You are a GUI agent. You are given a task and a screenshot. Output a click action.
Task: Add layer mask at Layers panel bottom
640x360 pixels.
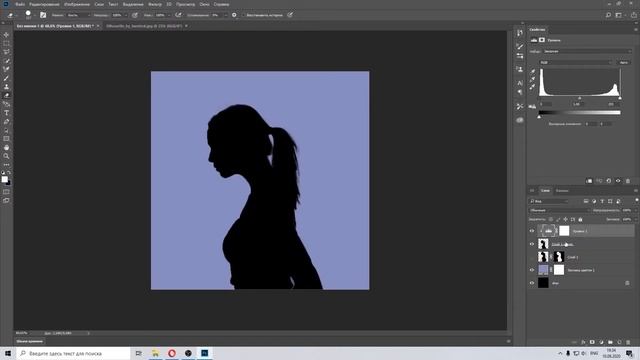click(x=592, y=342)
